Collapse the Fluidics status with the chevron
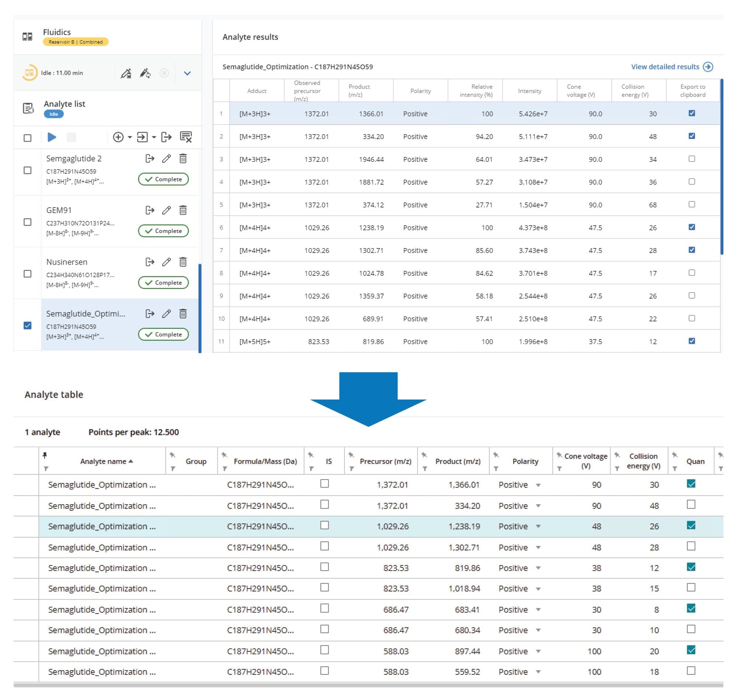The image size is (737, 700). tap(188, 73)
